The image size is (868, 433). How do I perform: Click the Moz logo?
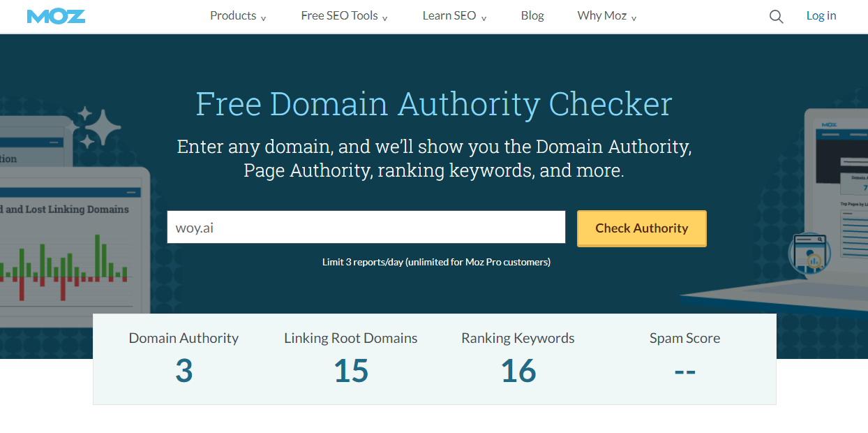(56, 16)
